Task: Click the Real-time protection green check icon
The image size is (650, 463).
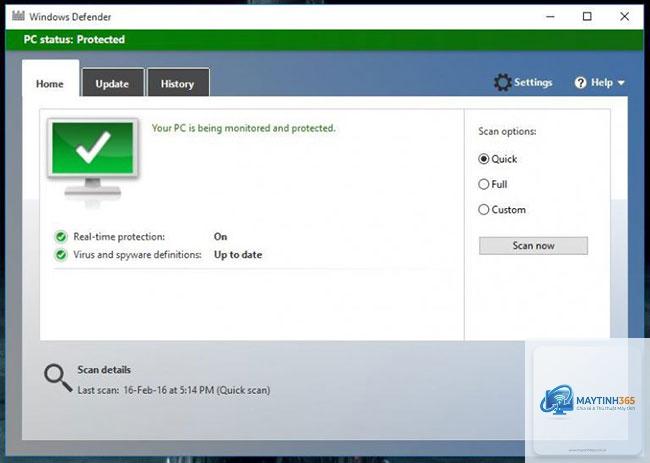Action: 61,237
